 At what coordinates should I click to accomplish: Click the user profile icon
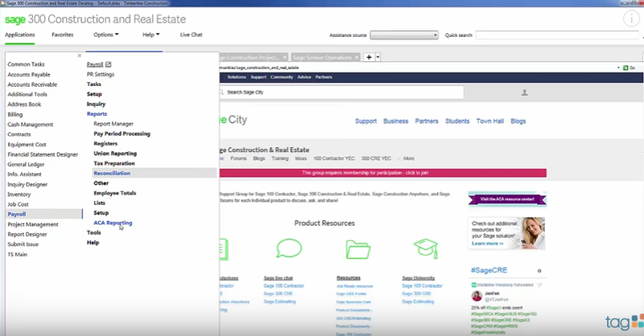tap(525, 92)
